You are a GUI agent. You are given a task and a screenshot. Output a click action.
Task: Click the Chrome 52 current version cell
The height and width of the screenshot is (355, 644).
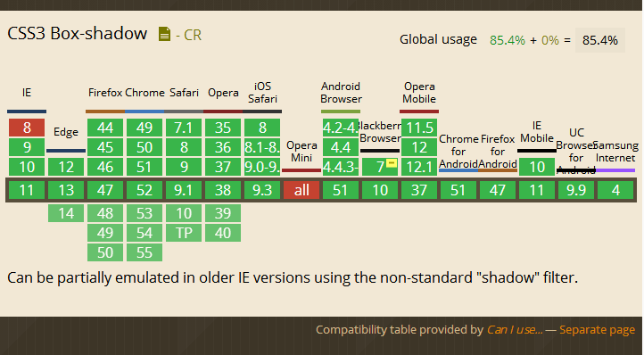pyautogui.click(x=144, y=190)
